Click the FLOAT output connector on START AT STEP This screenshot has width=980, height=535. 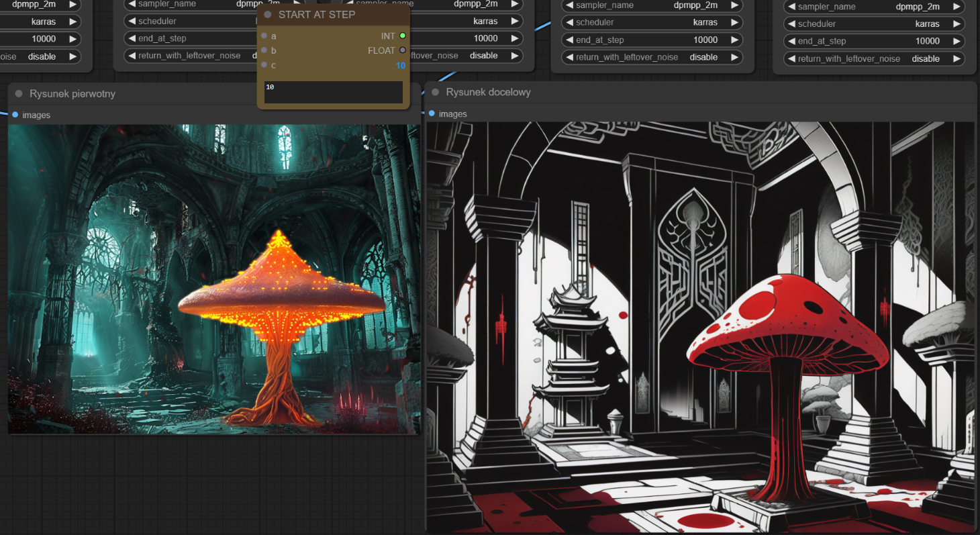403,50
